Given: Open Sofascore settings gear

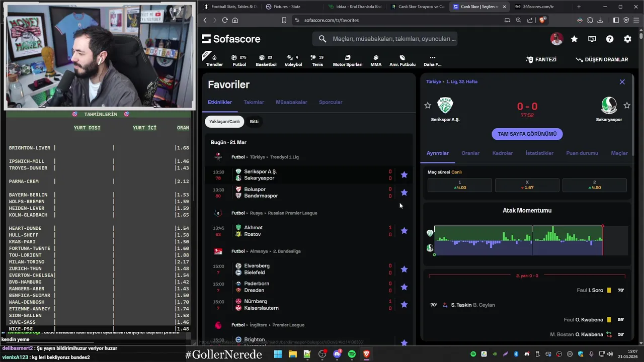Looking at the screenshot, I should click(x=627, y=39).
